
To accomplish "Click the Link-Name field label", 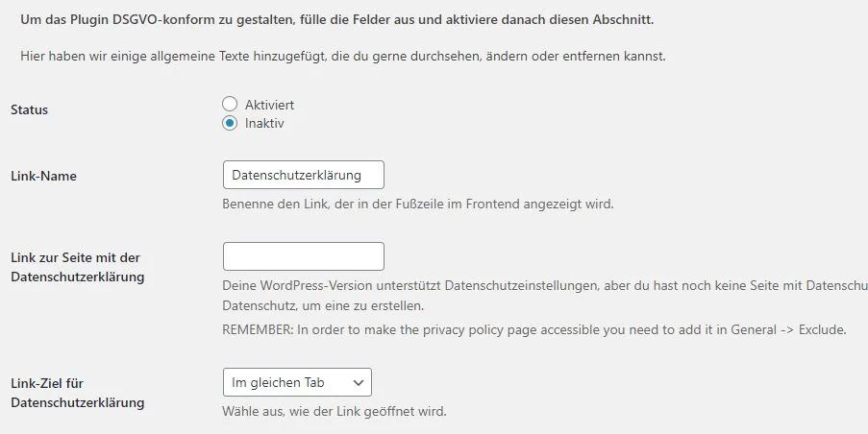I will point(43,176).
